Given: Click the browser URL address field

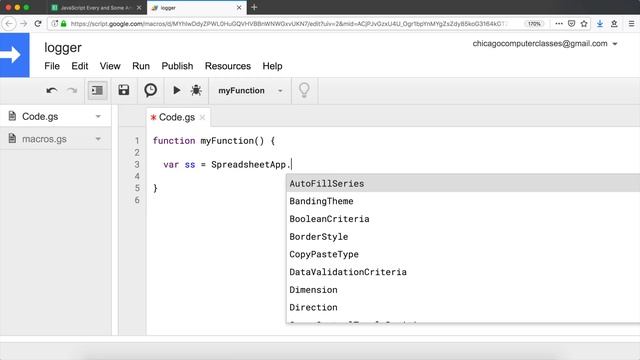Looking at the screenshot, I should tap(288, 24).
